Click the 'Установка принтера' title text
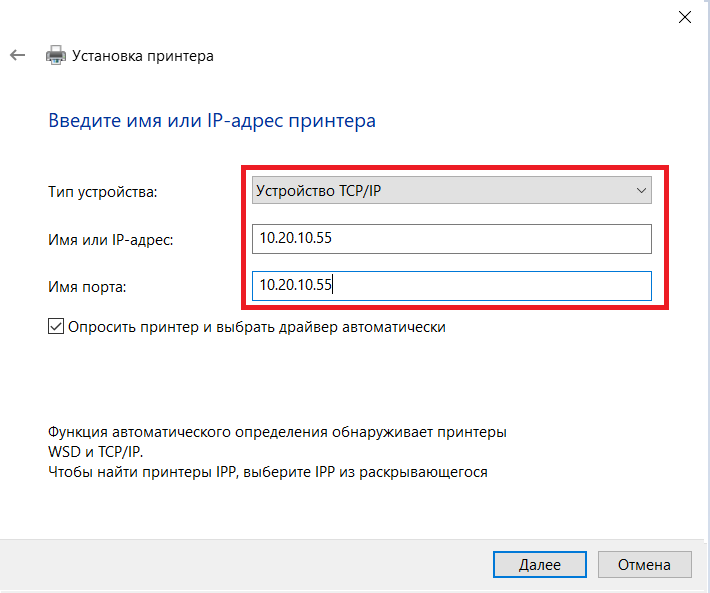The height and width of the screenshot is (593, 710). pyautogui.click(x=142, y=56)
